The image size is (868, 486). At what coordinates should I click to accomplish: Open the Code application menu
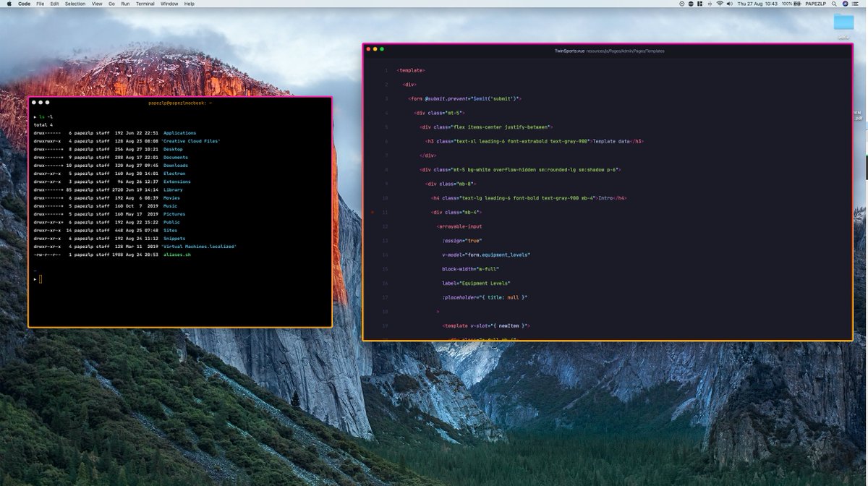[24, 4]
